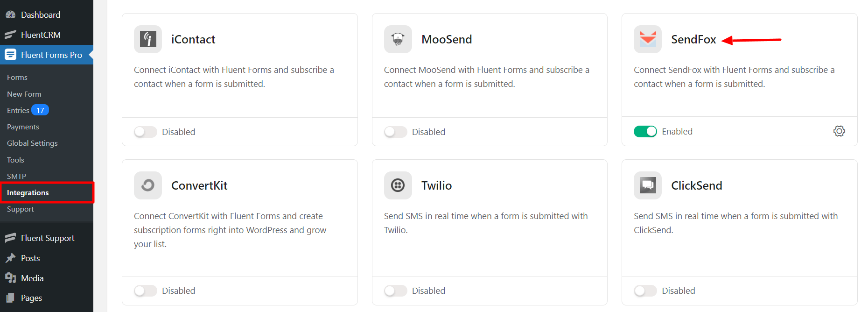Disable the SendFox integration toggle

[x=645, y=132]
